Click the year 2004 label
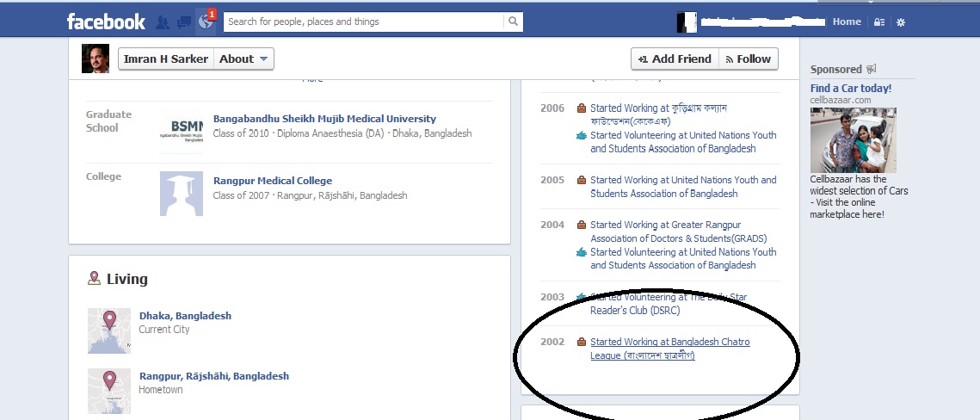 coord(552,225)
